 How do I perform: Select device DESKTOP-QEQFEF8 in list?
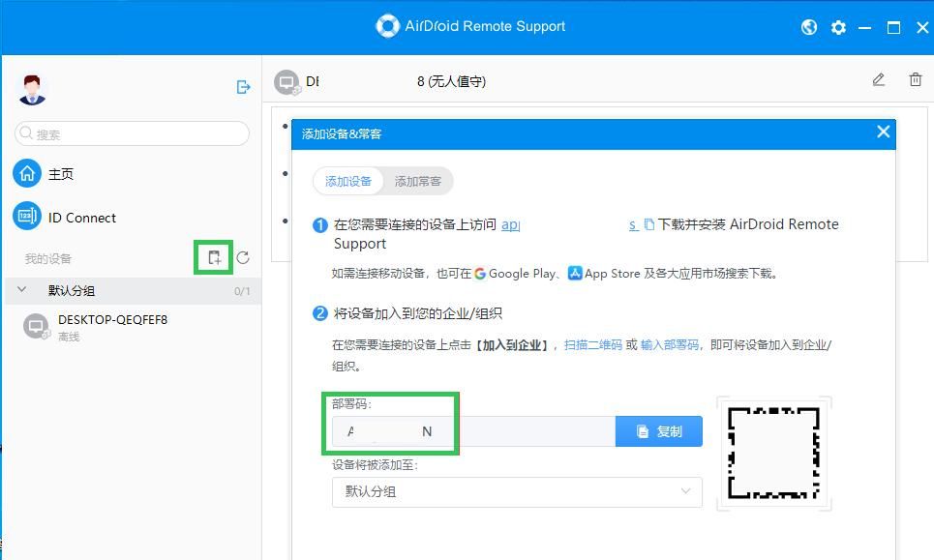(133, 327)
